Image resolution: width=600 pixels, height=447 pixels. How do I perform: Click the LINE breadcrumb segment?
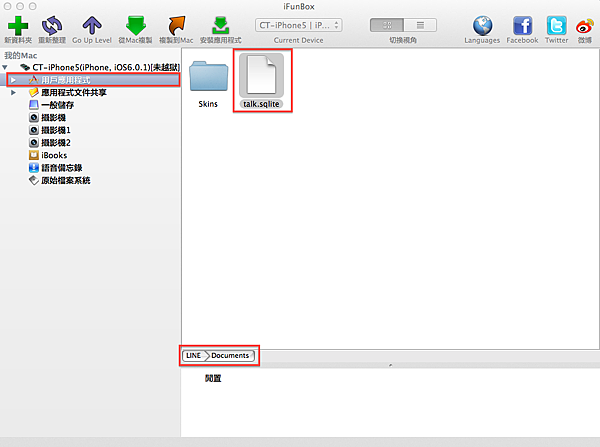(x=193, y=356)
